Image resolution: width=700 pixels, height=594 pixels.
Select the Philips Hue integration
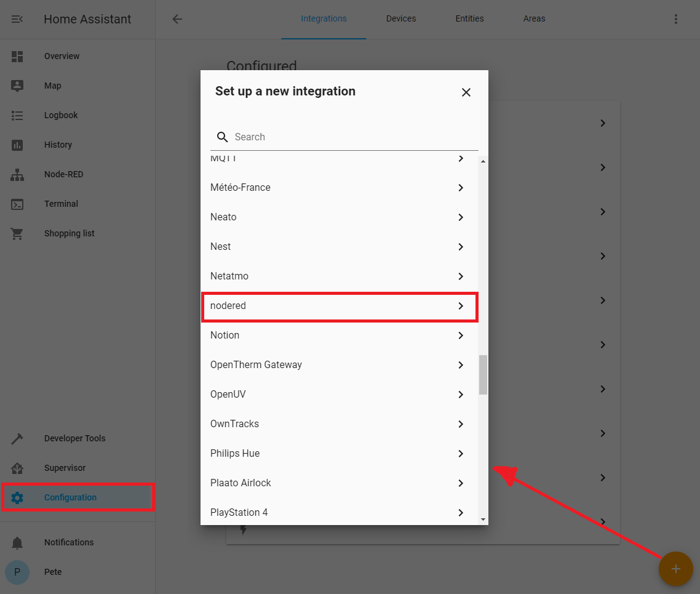pyautogui.click(x=340, y=453)
